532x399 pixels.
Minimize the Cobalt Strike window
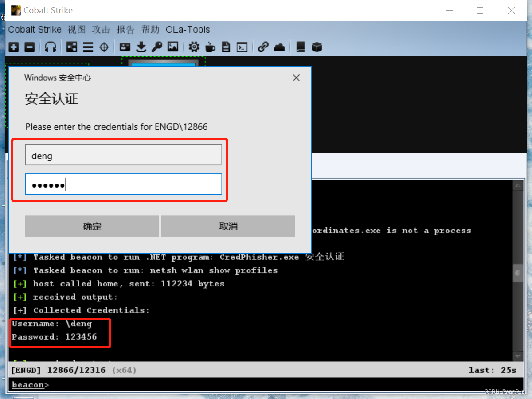(449, 10)
